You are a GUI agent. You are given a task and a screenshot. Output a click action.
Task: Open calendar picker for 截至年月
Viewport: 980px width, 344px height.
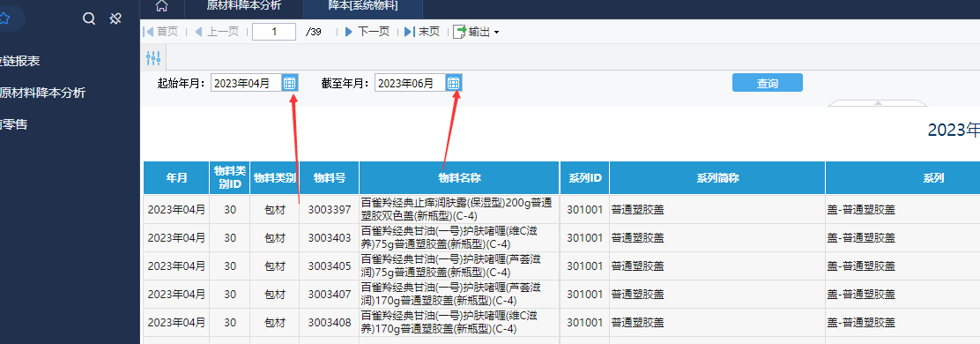454,83
